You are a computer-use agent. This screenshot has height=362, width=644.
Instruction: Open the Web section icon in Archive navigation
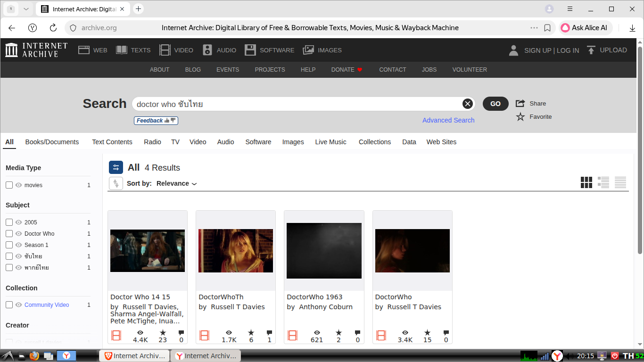click(x=84, y=50)
